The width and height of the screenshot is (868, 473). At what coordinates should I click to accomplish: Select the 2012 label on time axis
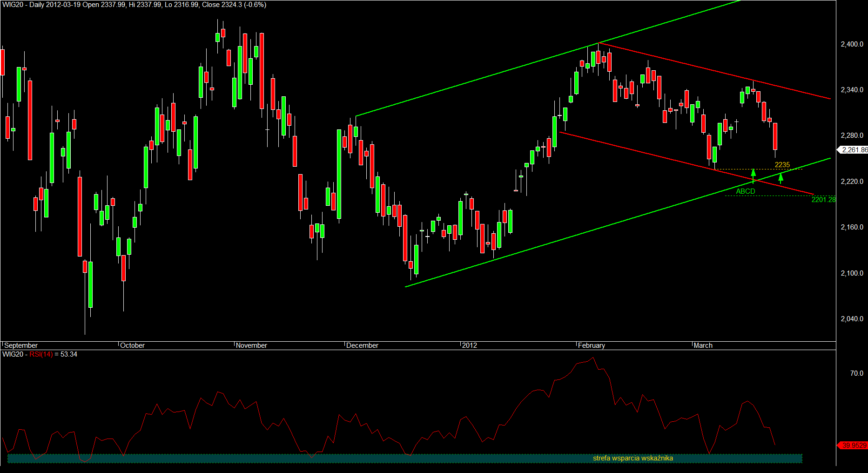coord(470,345)
